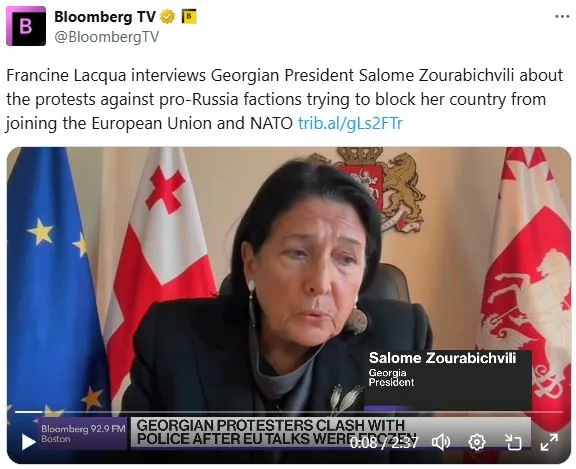Click the Salome Zourabichvili name caption
This screenshot has height=469, width=576.
click(443, 358)
